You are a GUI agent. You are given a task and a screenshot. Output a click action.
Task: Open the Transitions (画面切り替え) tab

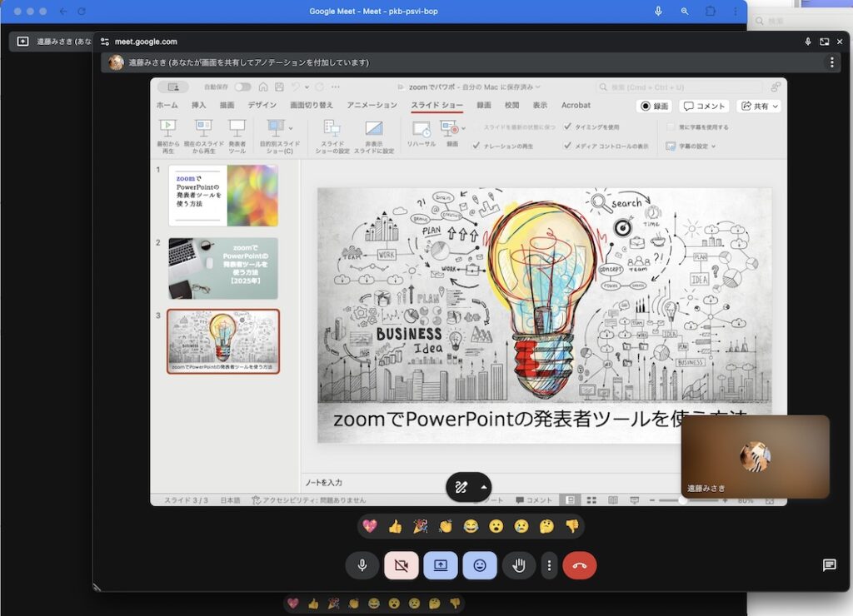(x=312, y=105)
